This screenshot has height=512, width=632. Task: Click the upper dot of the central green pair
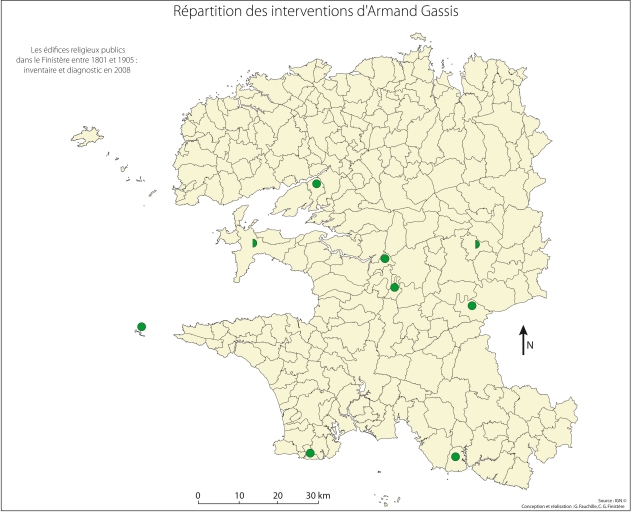pyautogui.click(x=385, y=259)
